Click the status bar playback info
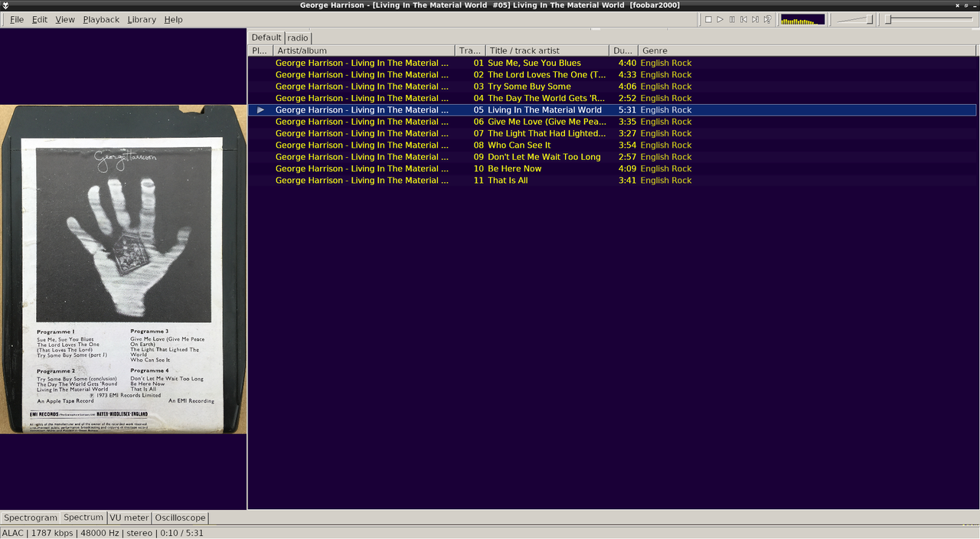The height and width of the screenshot is (539, 980). [102, 533]
